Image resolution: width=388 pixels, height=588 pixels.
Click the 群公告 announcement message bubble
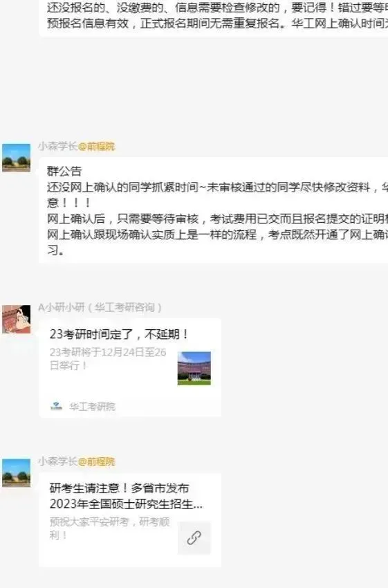(213, 210)
